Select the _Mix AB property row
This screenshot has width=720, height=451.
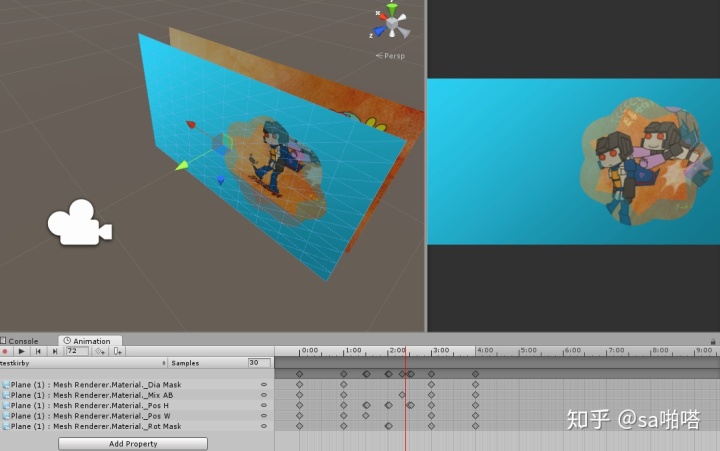click(137, 395)
